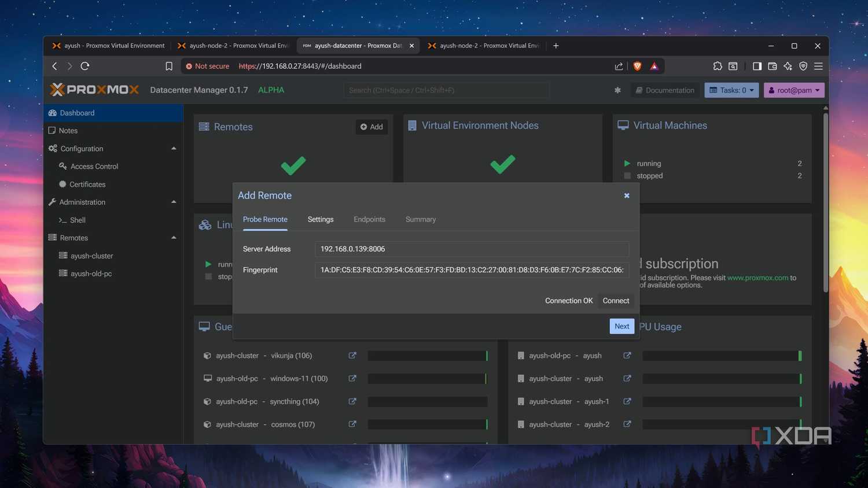868x488 pixels.
Task: Open a new browser tab
Action: coord(556,46)
